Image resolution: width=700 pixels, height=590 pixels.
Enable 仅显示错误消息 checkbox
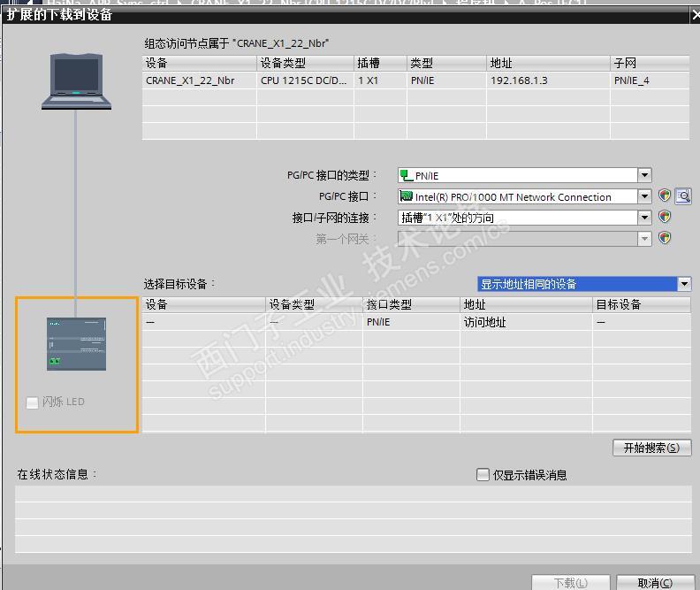(x=483, y=474)
